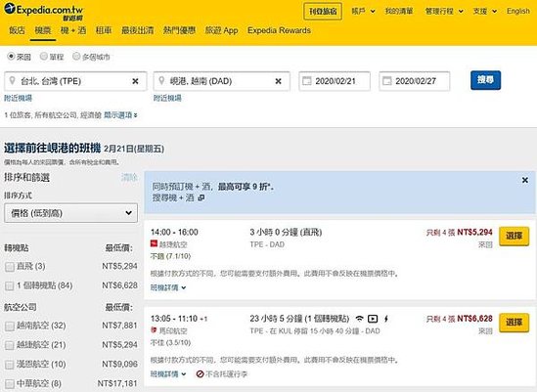537x392 pixels.
Task: Click the 2020/02/27 return date field
Action: click(x=415, y=81)
